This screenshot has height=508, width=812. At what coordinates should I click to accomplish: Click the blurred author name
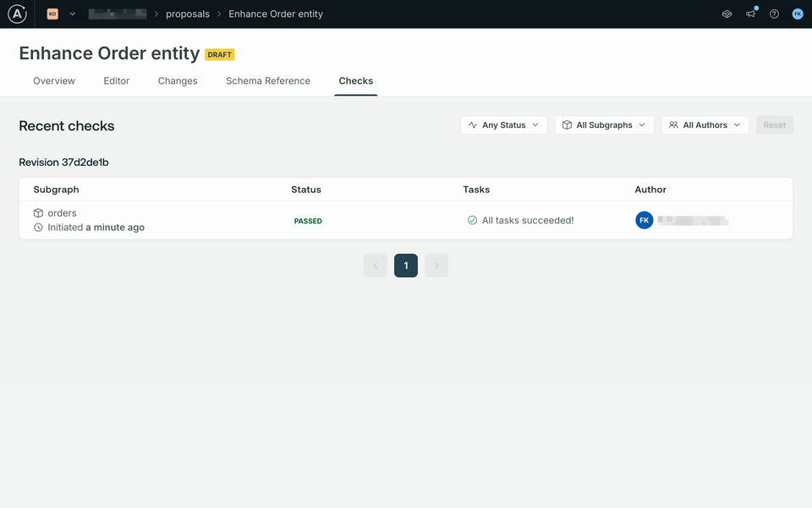pyautogui.click(x=693, y=221)
